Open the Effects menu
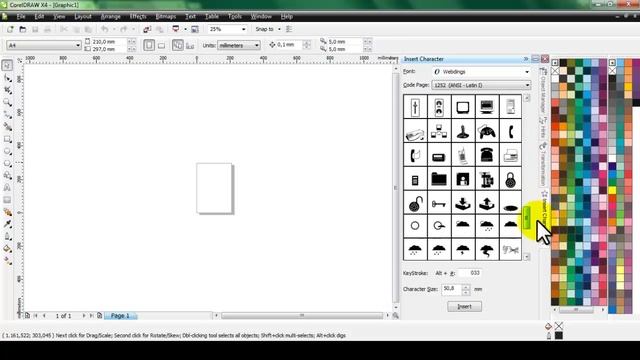The height and width of the screenshot is (360, 640). click(138, 17)
